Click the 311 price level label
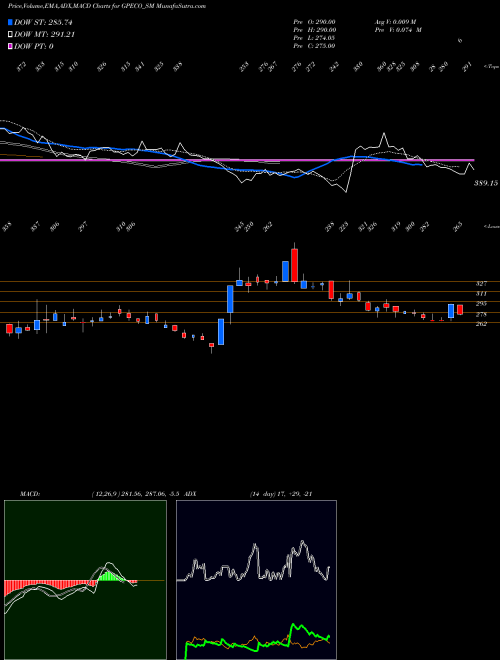500x660 pixels. click(x=481, y=293)
